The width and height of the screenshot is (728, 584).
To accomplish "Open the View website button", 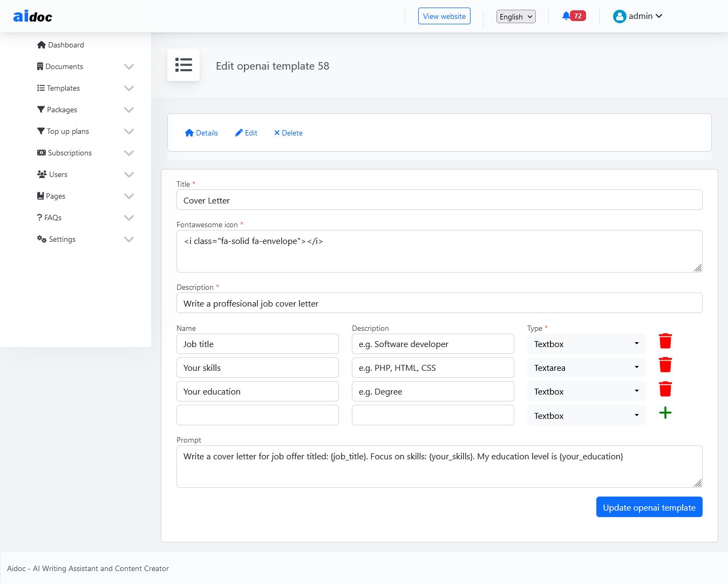I will [x=444, y=16].
